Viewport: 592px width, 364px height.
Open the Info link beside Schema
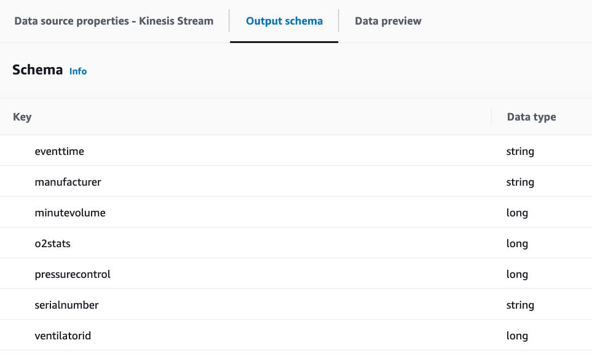point(78,71)
